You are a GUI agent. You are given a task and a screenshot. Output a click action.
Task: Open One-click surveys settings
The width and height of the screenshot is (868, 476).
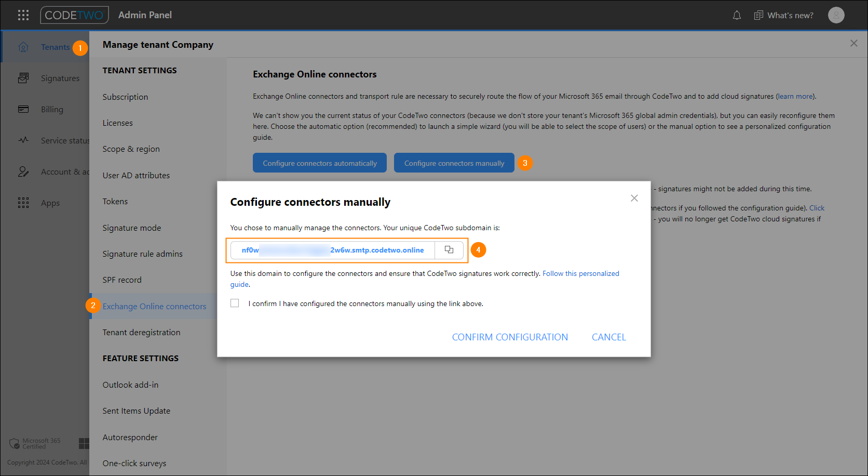click(x=134, y=463)
